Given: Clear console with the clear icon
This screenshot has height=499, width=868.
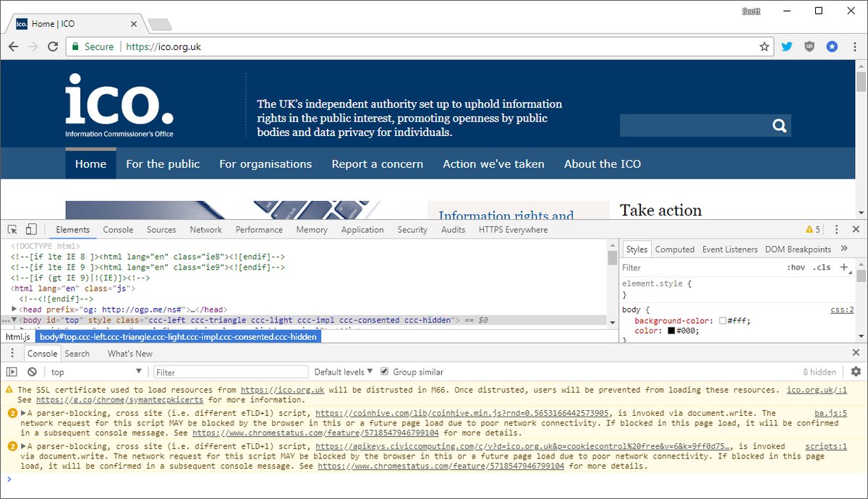Looking at the screenshot, I should (32, 372).
